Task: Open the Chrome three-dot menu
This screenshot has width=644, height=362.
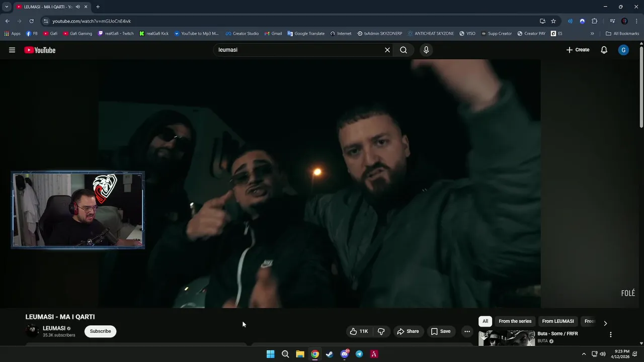Action: point(636,21)
